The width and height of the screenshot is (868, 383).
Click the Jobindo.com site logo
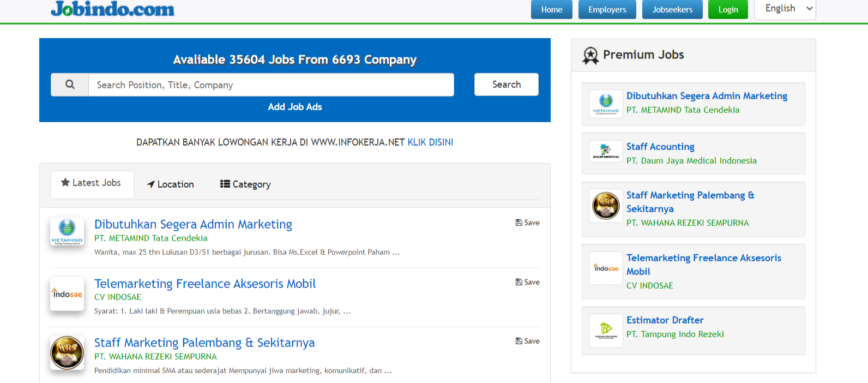click(x=112, y=9)
